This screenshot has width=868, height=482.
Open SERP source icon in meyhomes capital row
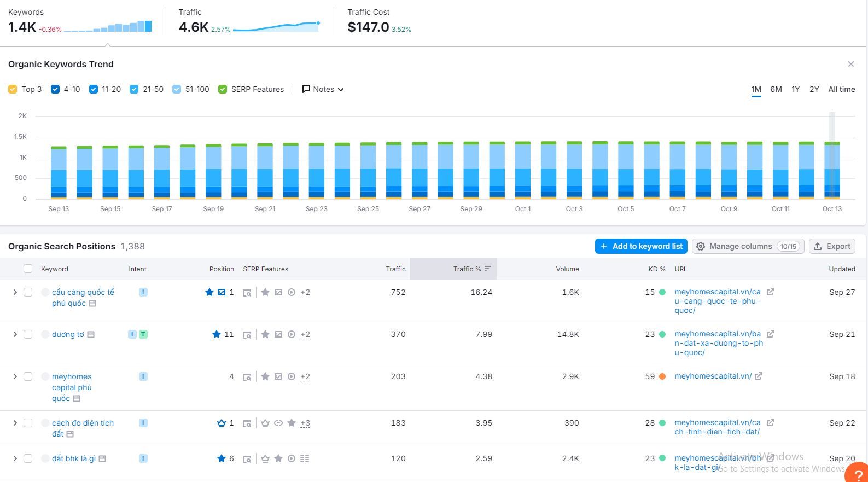(247, 377)
